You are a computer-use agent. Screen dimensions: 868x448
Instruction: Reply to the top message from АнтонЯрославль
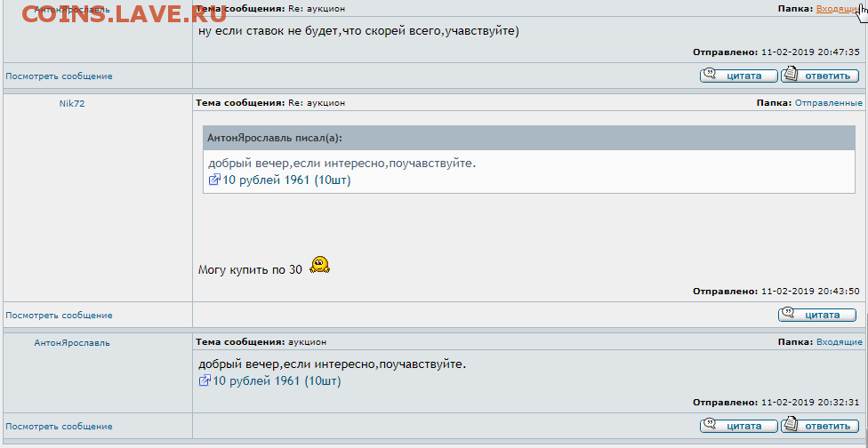click(819, 76)
